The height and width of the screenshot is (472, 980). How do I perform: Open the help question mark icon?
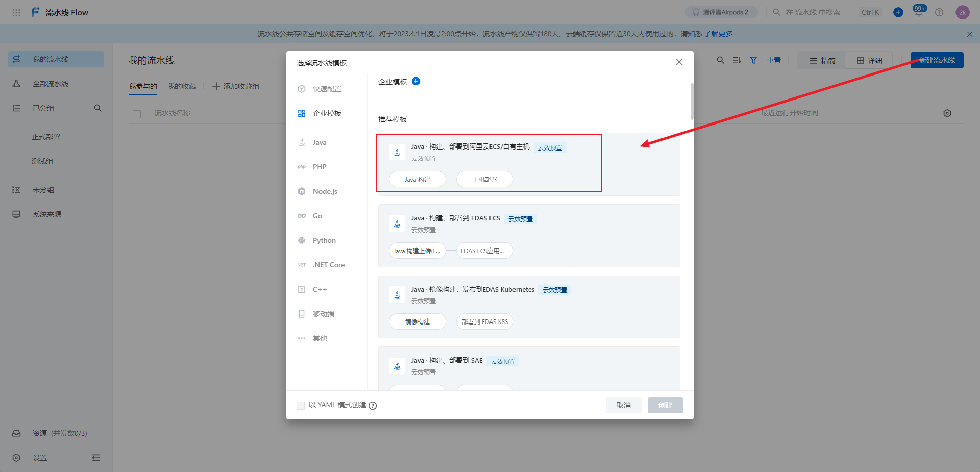coord(939,12)
